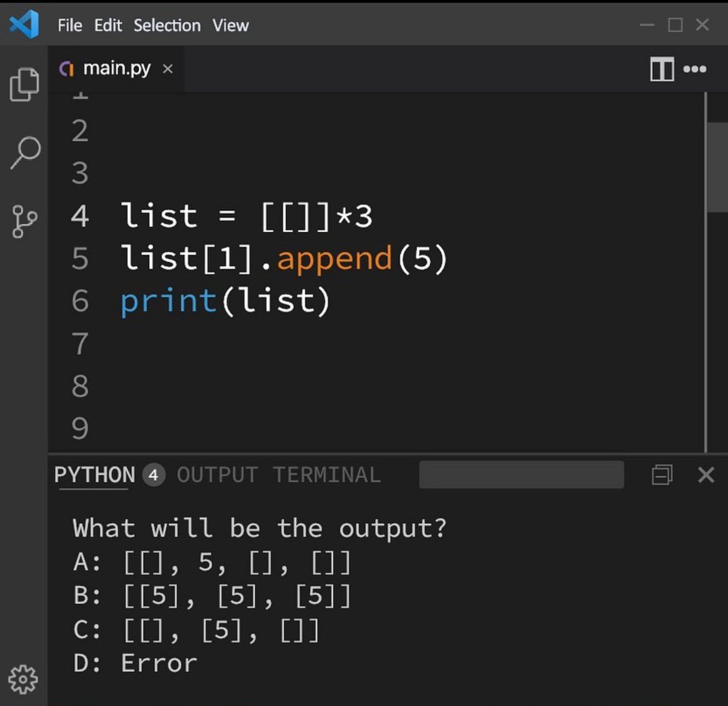The width and height of the screenshot is (728, 706).
Task: Close the main.py tab
Action: (x=168, y=69)
